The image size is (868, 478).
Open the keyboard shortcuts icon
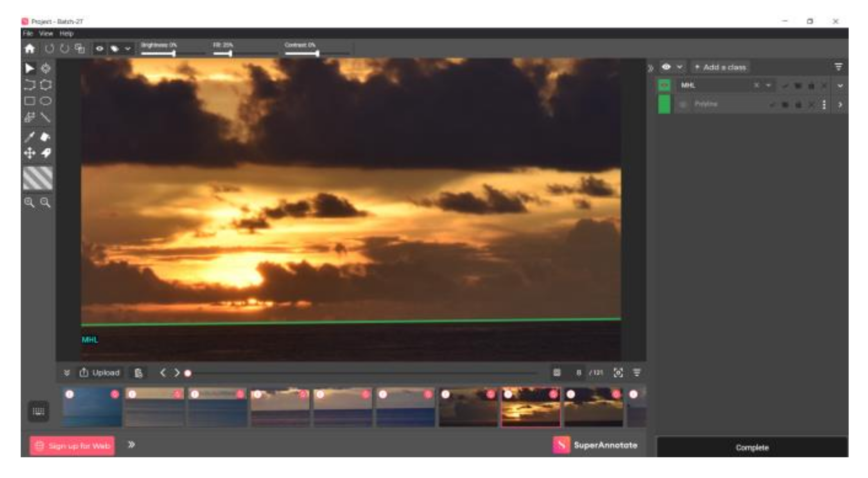pyautogui.click(x=38, y=411)
